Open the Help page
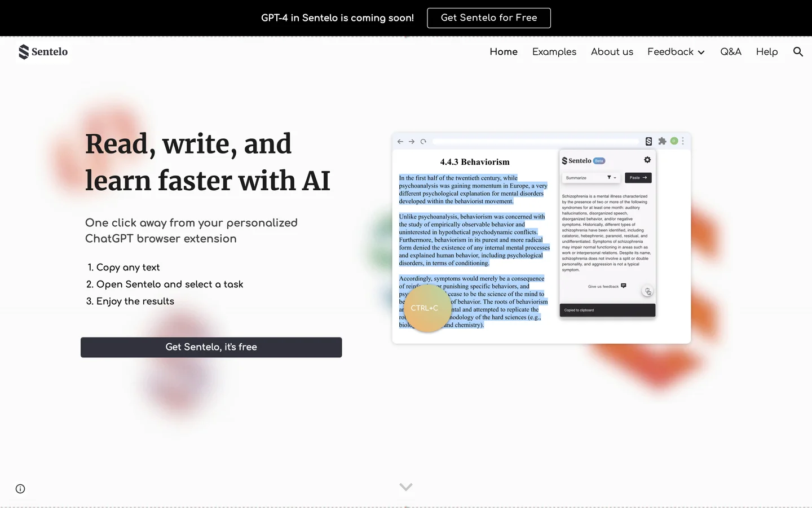The height and width of the screenshot is (508, 812). click(767, 52)
